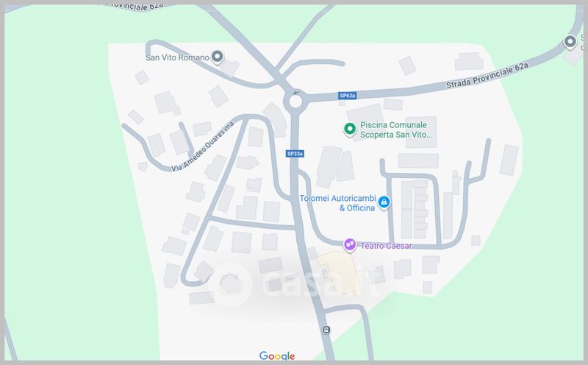The width and height of the screenshot is (588, 365).
Task: Click the casa.it watermark logo
Action: [296, 283]
